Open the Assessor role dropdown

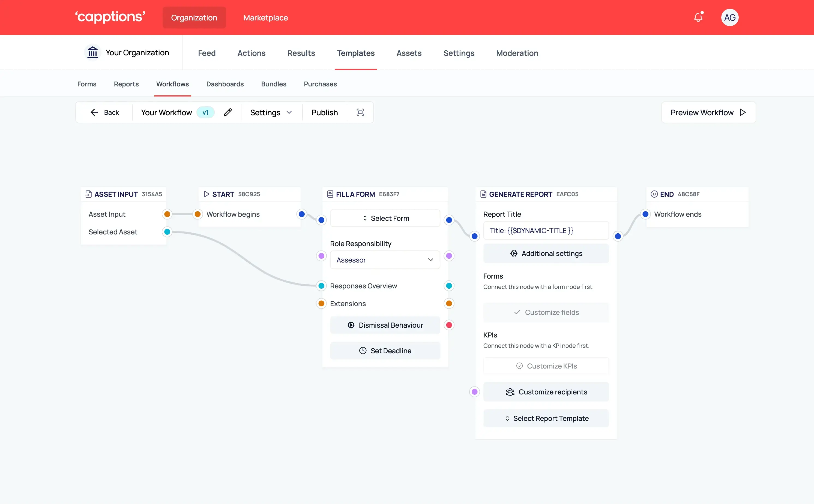[385, 260]
